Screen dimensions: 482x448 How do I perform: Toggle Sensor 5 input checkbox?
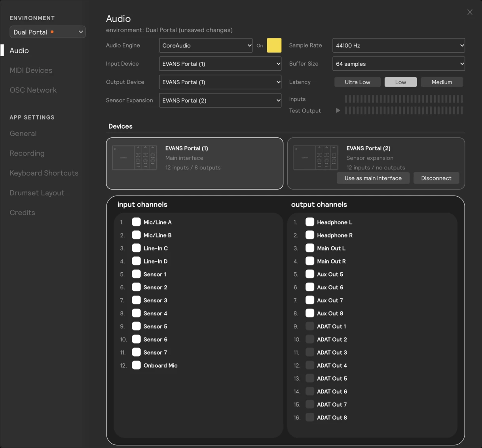[136, 327]
